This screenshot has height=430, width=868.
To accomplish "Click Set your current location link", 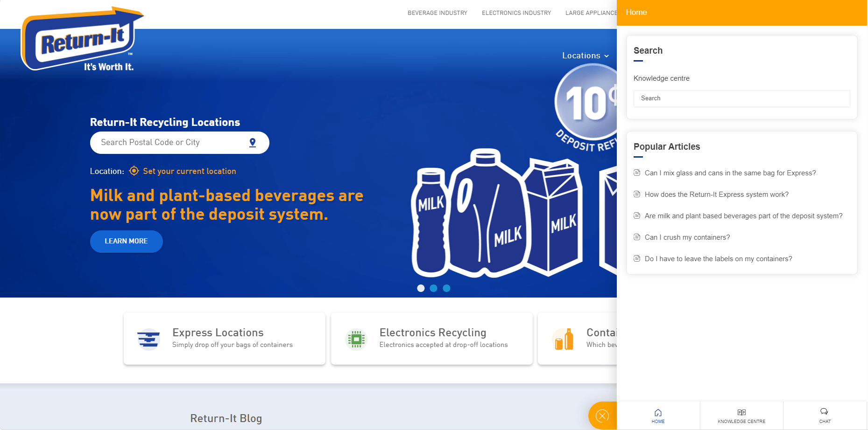I will [190, 171].
